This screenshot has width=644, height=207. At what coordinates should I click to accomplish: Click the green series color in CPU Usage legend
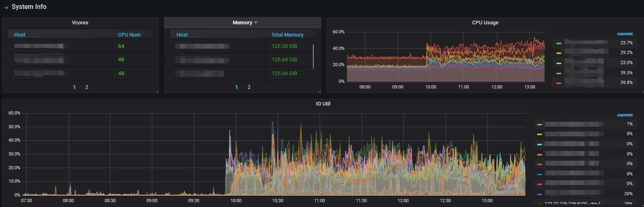pyautogui.click(x=559, y=43)
